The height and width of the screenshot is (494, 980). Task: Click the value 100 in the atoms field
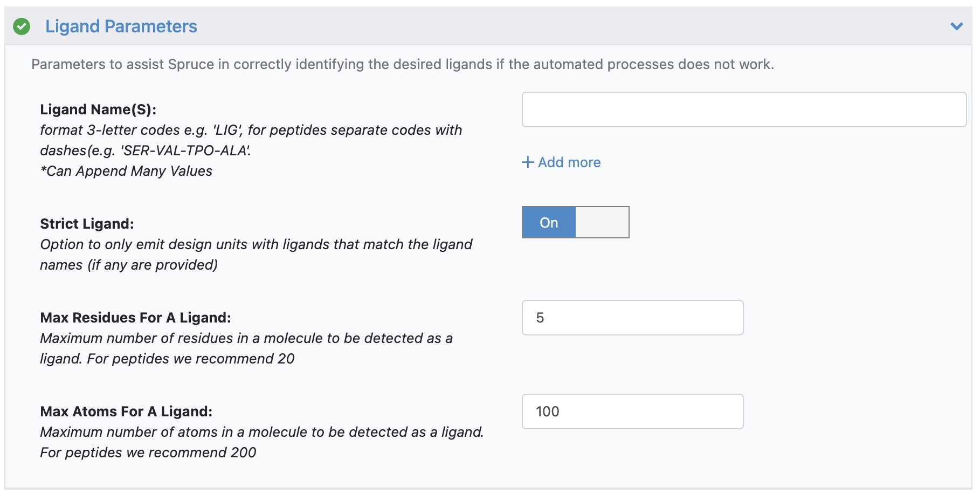547,411
